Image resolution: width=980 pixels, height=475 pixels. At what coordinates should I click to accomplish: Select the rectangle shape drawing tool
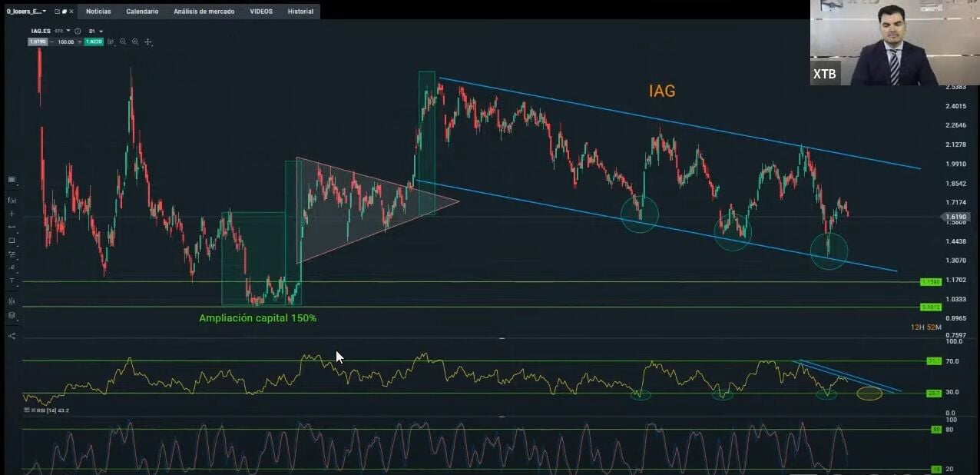pyautogui.click(x=12, y=241)
